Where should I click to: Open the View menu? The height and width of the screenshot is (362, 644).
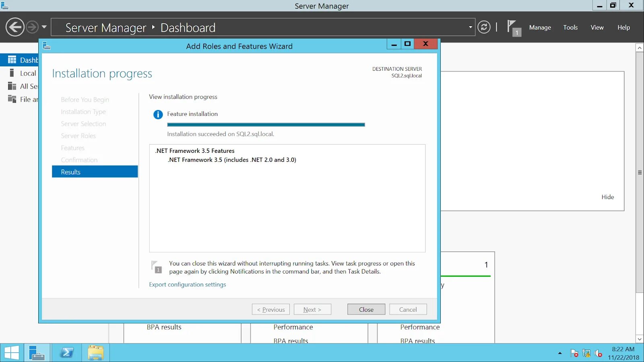[597, 27]
